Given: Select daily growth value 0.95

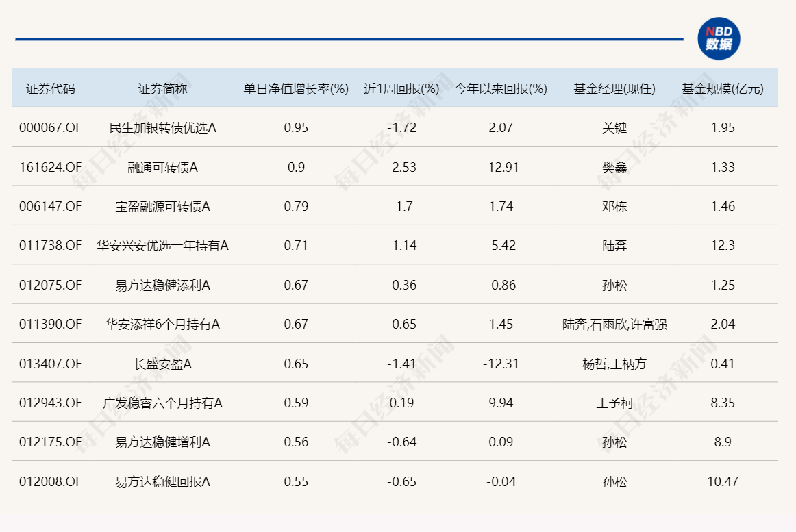Looking at the screenshot, I should (296, 127).
